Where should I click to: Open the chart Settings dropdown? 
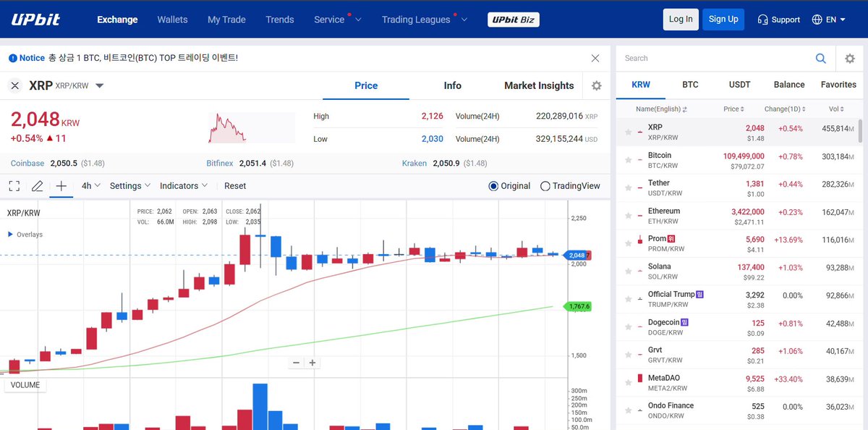130,186
